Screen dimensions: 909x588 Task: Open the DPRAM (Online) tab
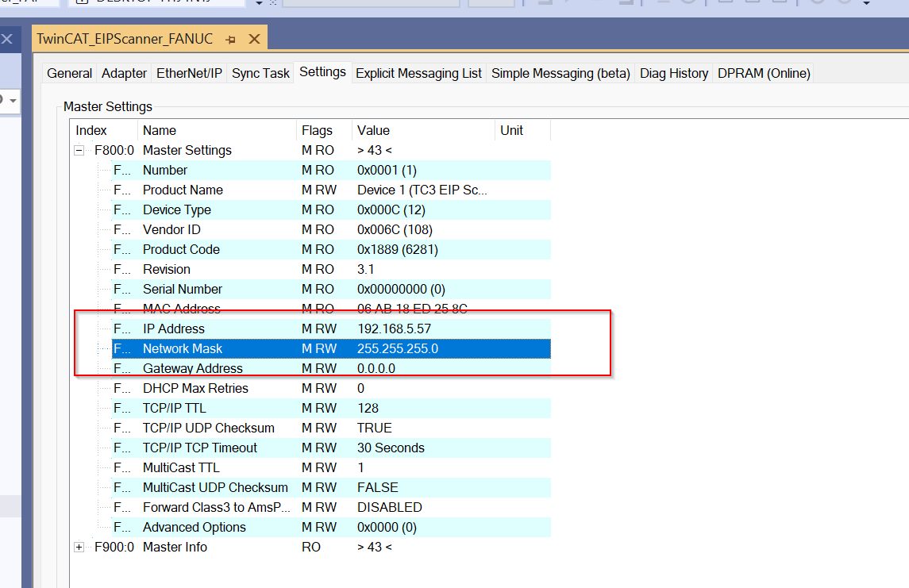point(764,74)
